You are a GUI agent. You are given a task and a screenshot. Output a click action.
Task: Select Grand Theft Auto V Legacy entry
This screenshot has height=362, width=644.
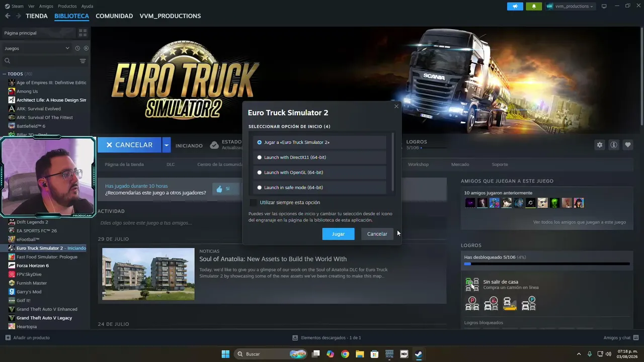(44, 318)
